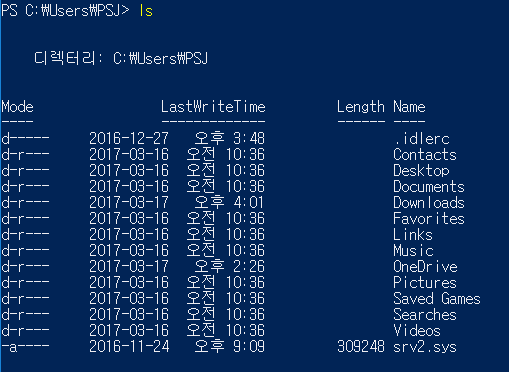509x372 pixels.
Task: Select the 'Videos' directory name
Action: [417, 331]
